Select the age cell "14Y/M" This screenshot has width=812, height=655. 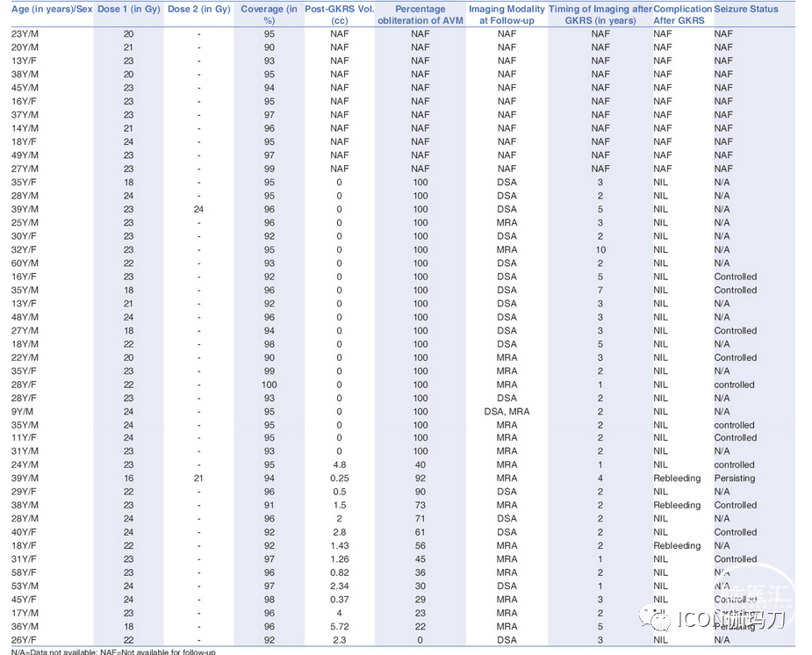pos(25,128)
